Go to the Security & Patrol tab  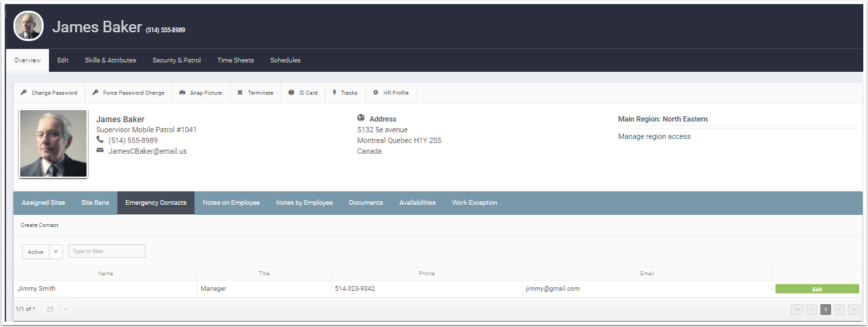(176, 60)
